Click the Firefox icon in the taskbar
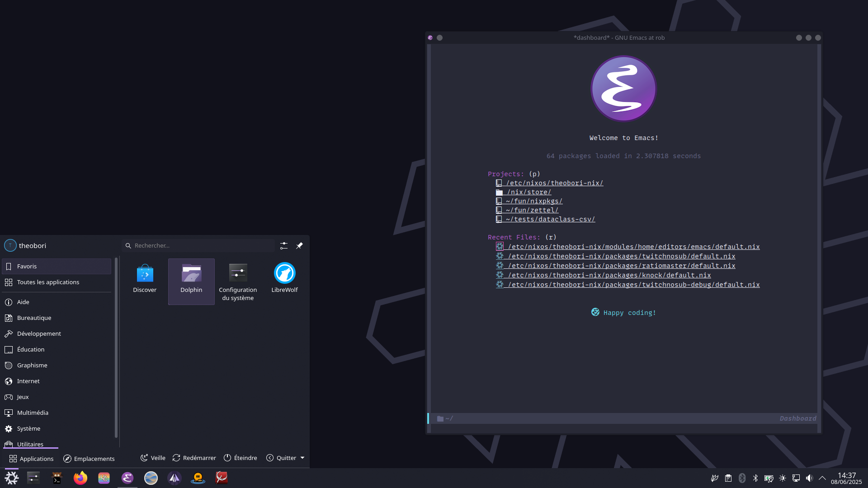 (x=80, y=478)
